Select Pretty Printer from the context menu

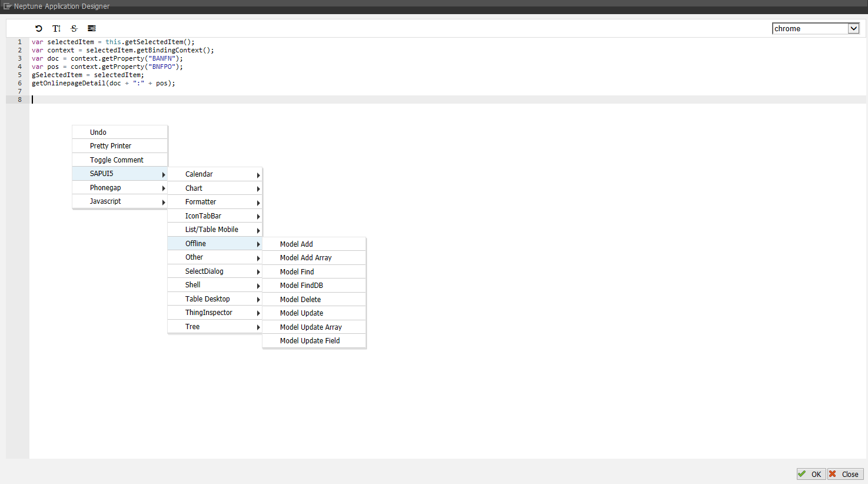click(119, 145)
